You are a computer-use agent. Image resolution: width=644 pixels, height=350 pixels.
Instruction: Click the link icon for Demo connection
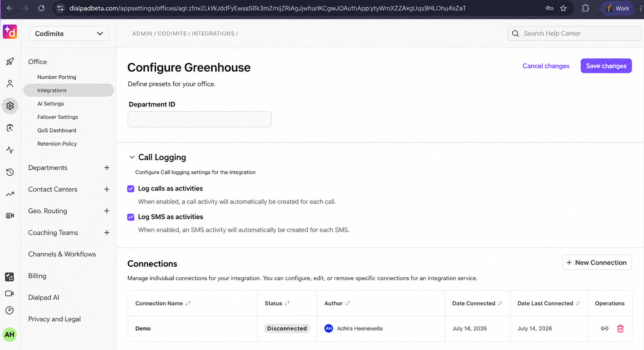tap(605, 328)
